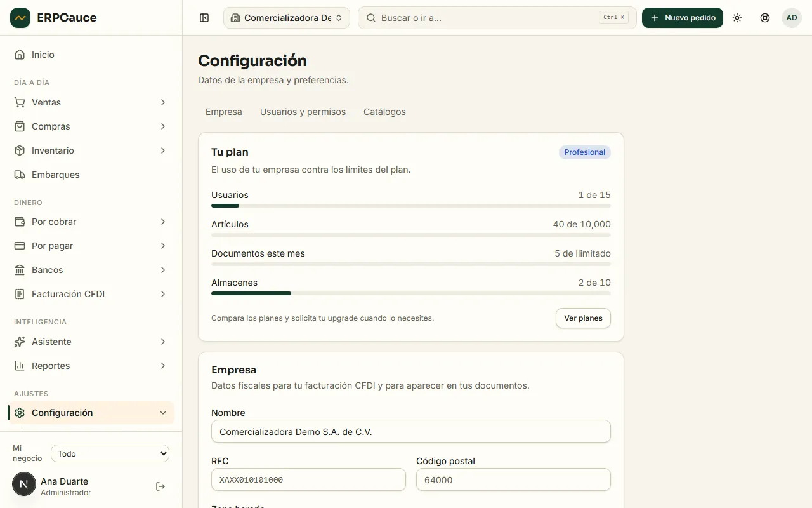This screenshot has width=812, height=508.
Task: Switch to the Catálogos tab
Action: click(384, 112)
